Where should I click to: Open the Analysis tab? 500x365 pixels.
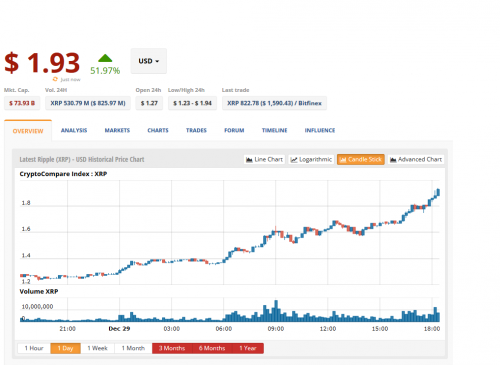point(74,130)
